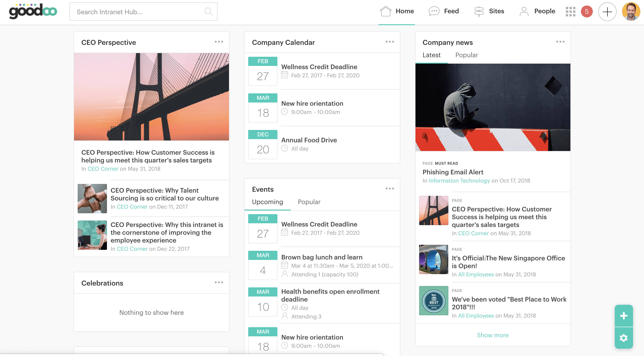Open the CEO Perspective options menu
The image size is (644, 356).
click(219, 42)
